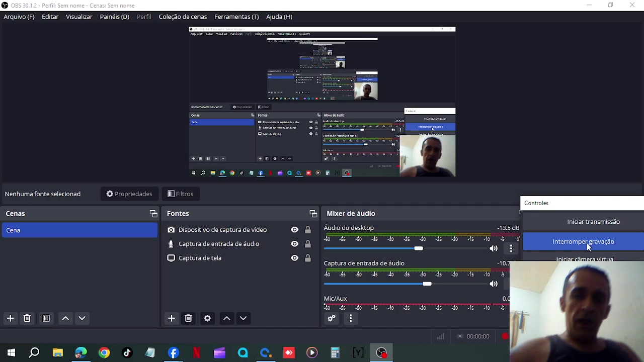Adjust Captura de entrada de áudio volume slider
Screen dimensions: 644x362
pyautogui.click(x=405, y=284)
